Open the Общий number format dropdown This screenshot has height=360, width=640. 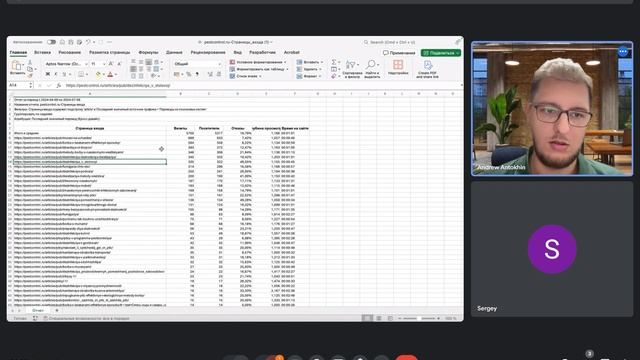[x=198, y=64]
